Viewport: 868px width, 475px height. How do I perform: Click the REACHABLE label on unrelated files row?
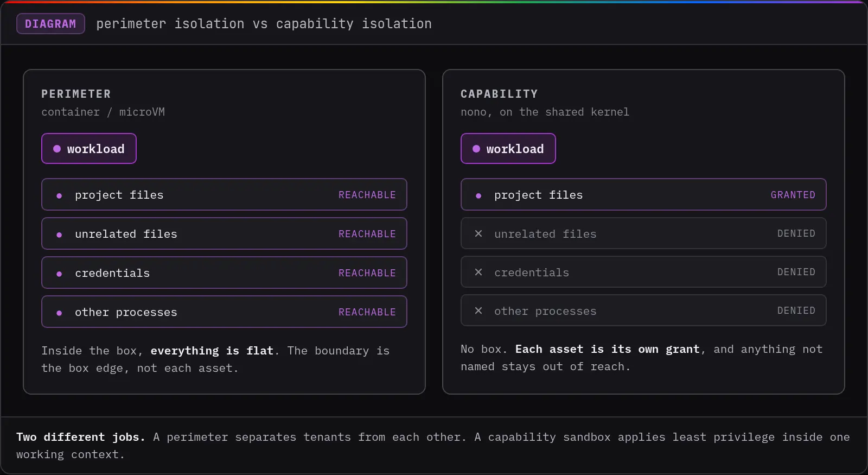[x=367, y=234]
